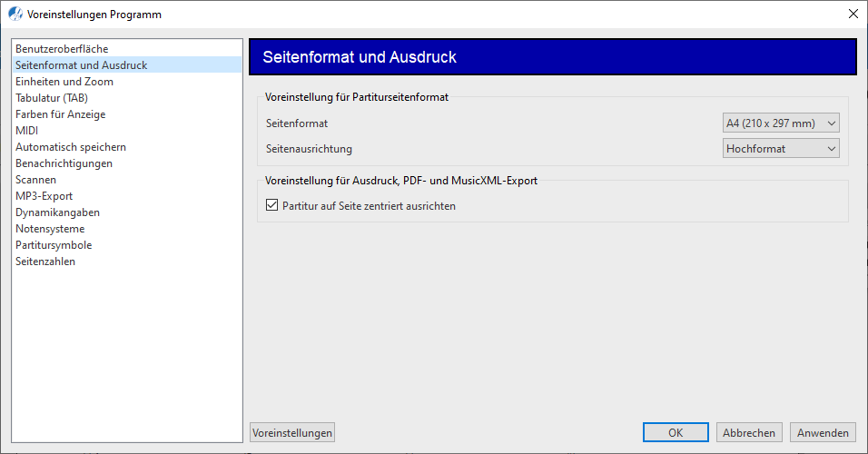Viewport: 868px width, 454px height.
Task: Open MP3-Export settings
Action: (x=44, y=196)
